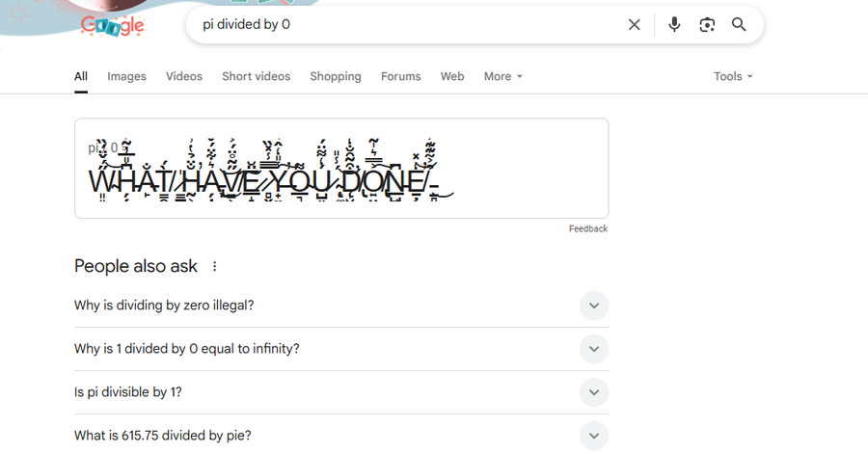
Task: Open the Short videos tab
Action: point(256,77)
